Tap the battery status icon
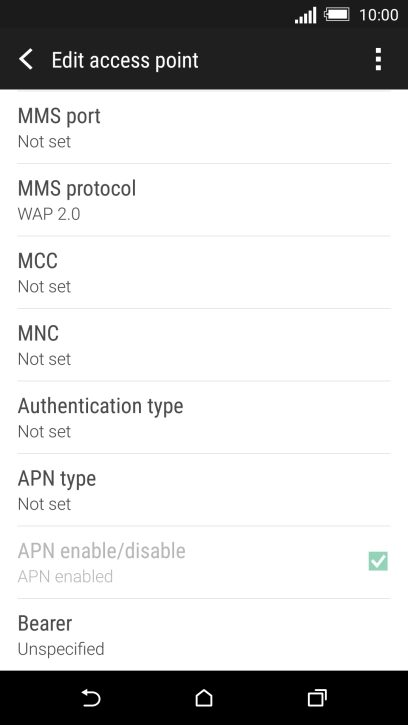Screen dimensions: 408x725 point(337,14)
